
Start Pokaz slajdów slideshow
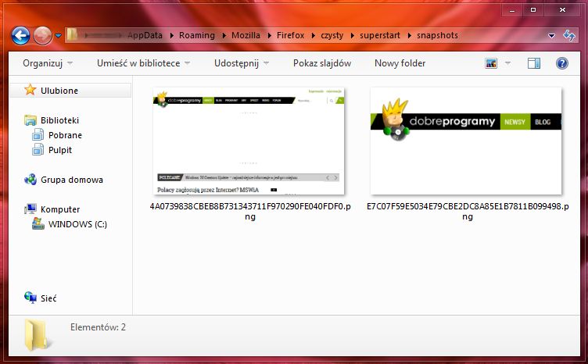322,63
